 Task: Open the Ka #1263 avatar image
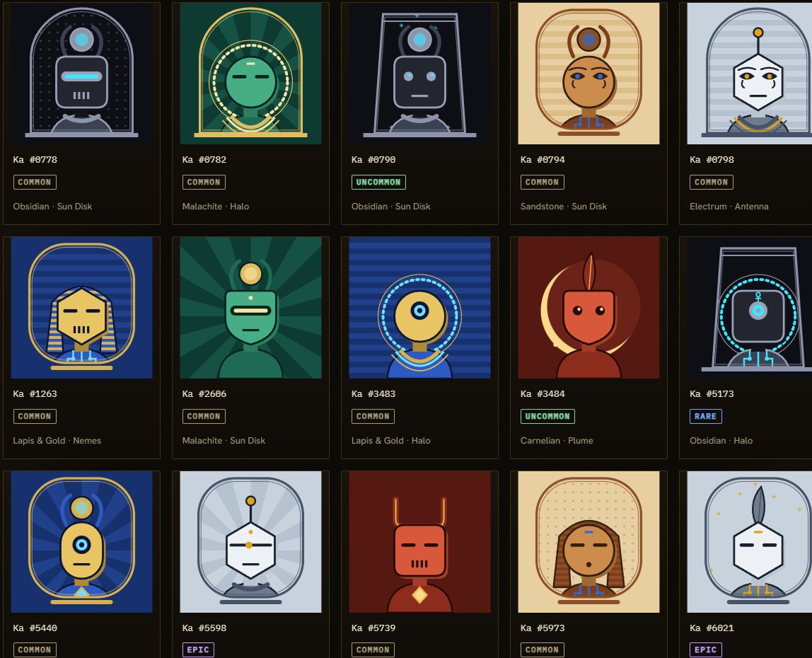[x=82, y=308]
